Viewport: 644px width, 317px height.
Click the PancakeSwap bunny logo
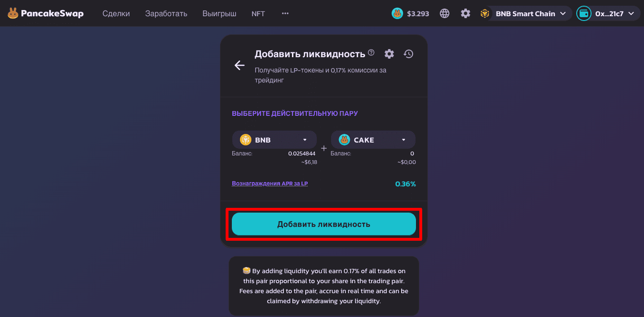click(13, 13)
